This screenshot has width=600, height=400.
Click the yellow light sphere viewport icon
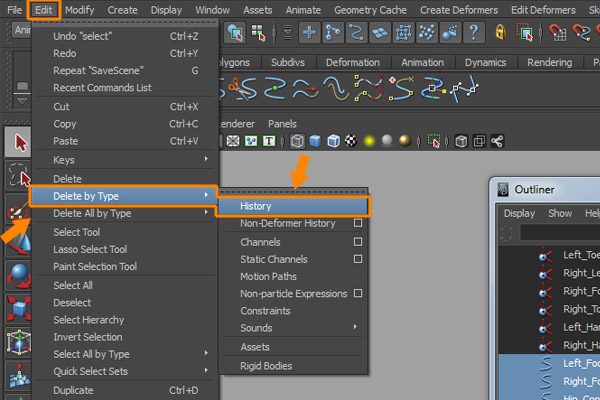369,141
